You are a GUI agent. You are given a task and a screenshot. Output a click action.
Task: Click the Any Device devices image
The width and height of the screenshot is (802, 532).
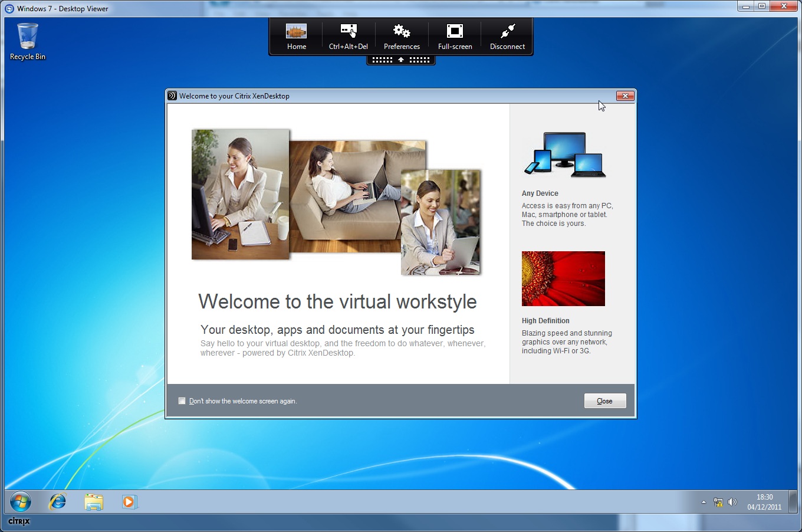(x=565, y=155)
